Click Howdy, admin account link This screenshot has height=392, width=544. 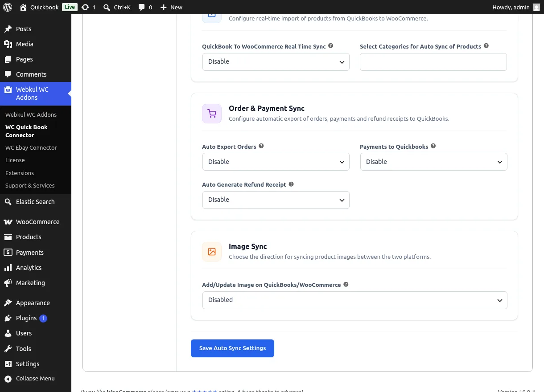(516, 7)
